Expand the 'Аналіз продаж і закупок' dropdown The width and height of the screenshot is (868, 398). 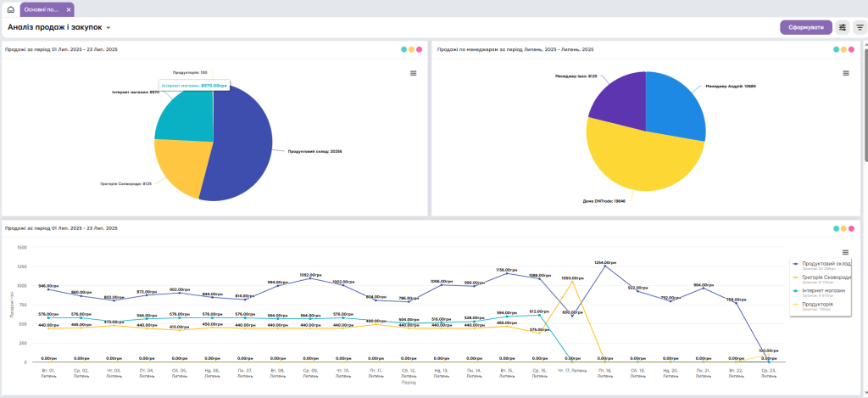pyautogui.click(x=108, y=28)
